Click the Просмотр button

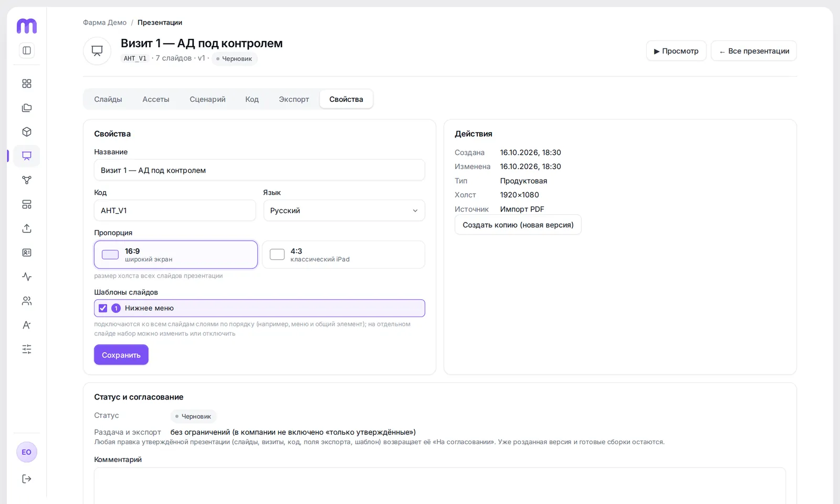point(676,51)
